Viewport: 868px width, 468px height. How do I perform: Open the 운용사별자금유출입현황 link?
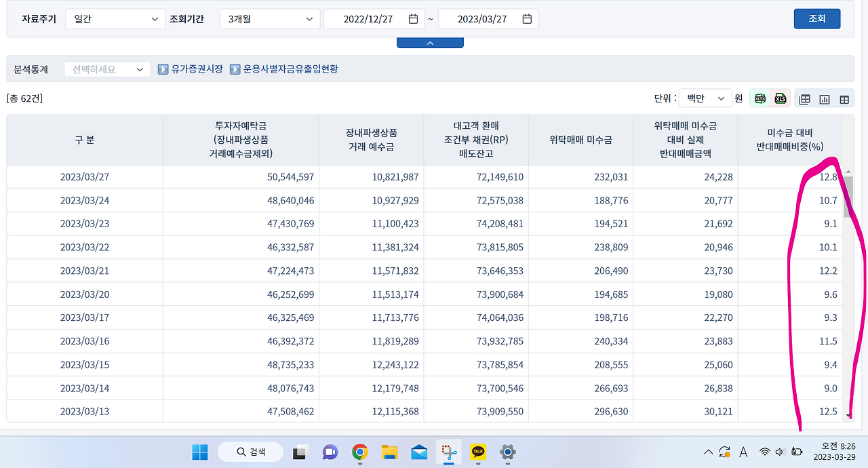coord(292,69)
